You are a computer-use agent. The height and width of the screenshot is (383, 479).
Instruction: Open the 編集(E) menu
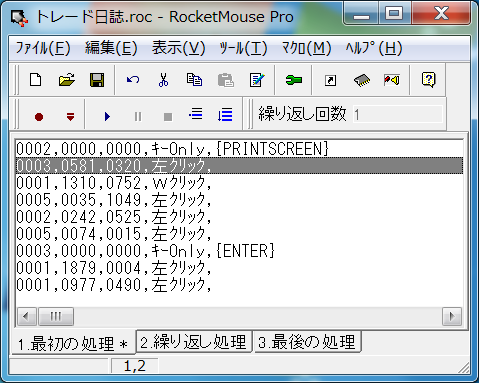pos(111,49)
